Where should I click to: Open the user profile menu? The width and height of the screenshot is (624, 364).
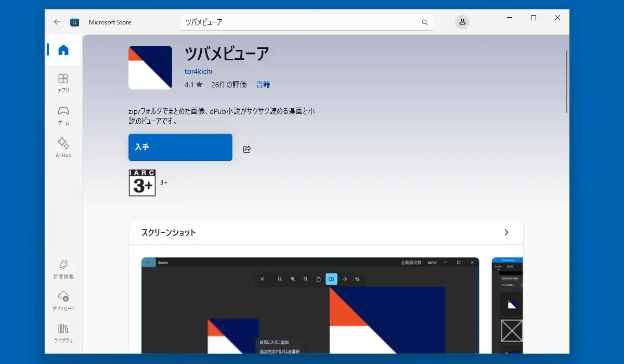462,22
